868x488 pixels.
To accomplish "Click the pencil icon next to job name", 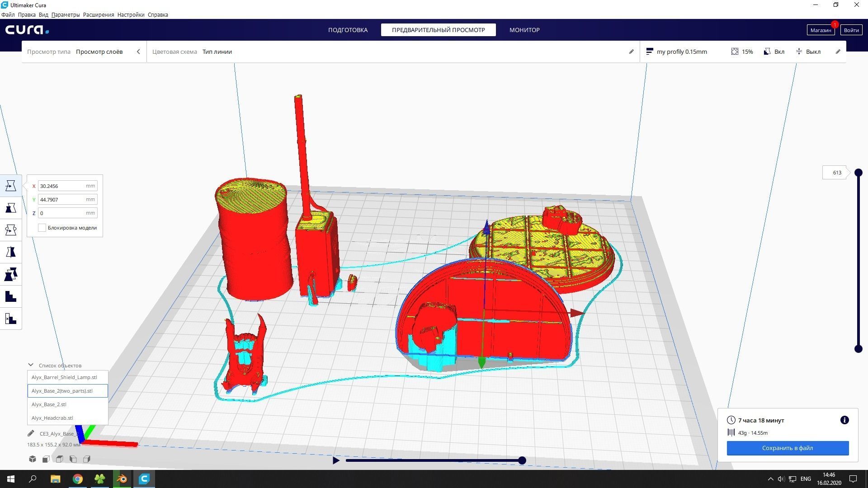I will click(31, 433).
